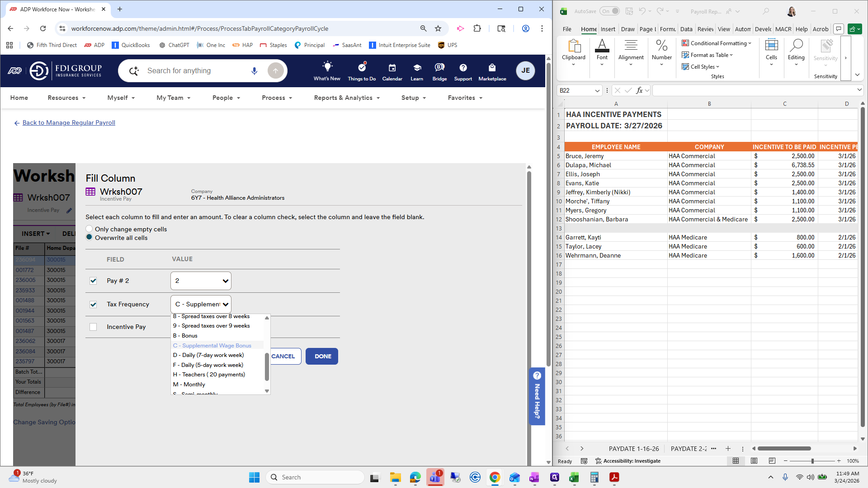Open the Cell Styles icon

[701, 66]
